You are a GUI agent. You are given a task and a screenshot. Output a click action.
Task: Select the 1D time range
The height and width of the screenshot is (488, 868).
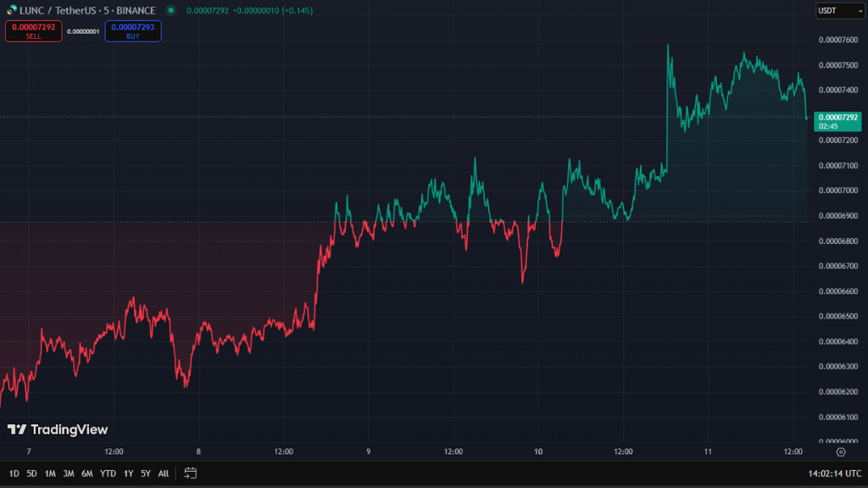coord(14,474)
